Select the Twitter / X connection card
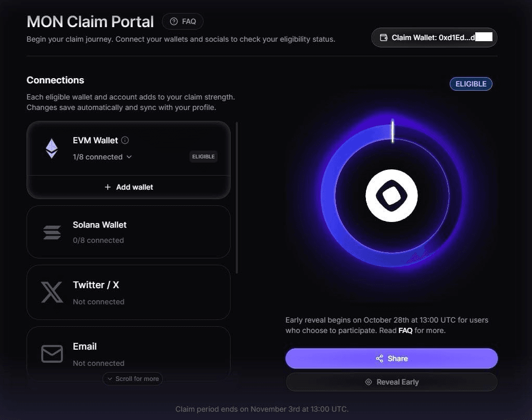Image resolution: width=532 pixels, height=420 pixels. tap(129, 292)
